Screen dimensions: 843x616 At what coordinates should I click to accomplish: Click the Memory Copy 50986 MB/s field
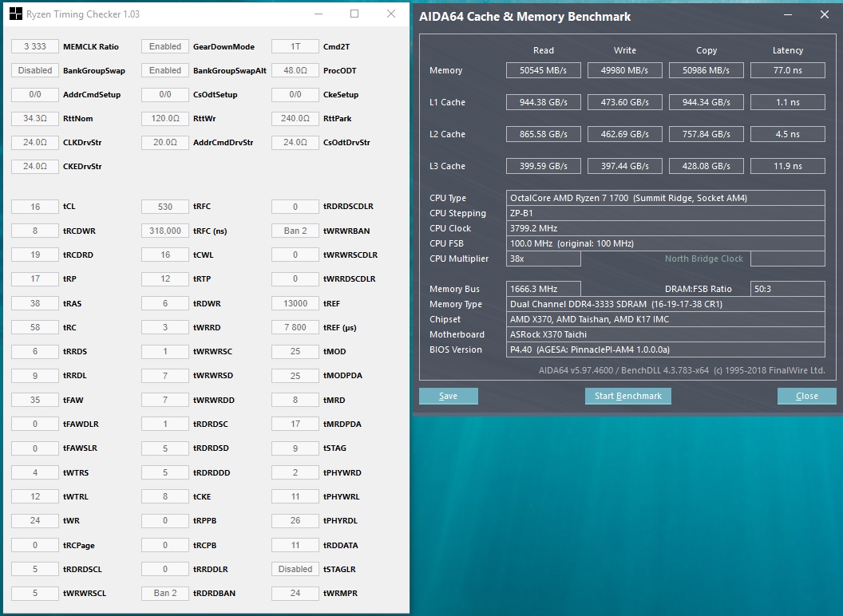pyautogui.click(x=706, y=70)
